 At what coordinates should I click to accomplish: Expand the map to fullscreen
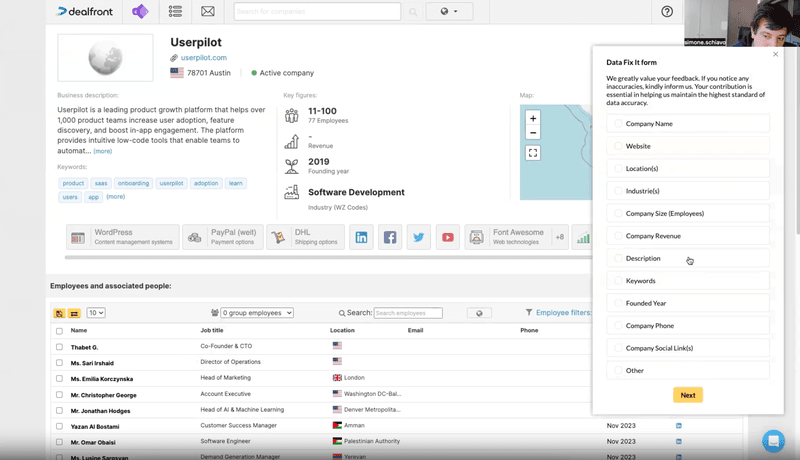click(x=533, y=153)
